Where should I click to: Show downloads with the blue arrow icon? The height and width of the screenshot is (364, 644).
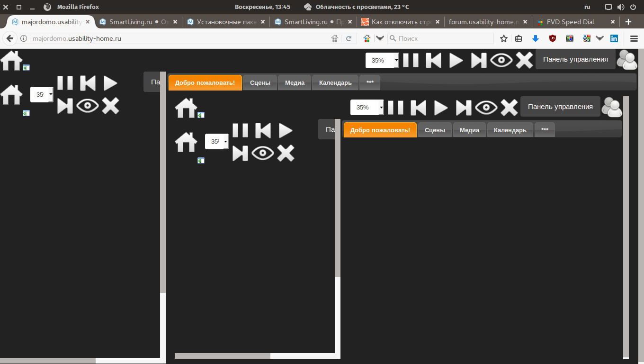[536, 38]
